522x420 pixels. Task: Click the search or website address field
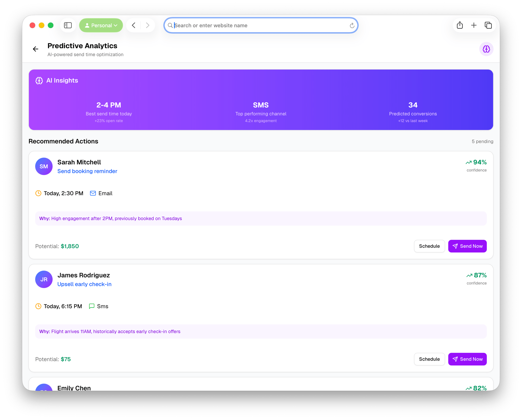(x=261, y=25)
